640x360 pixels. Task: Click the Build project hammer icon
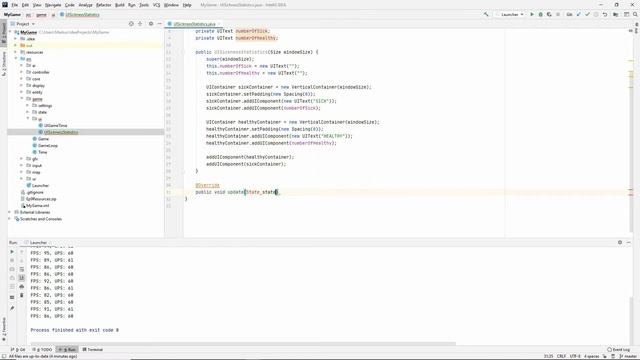click(486, 14)
